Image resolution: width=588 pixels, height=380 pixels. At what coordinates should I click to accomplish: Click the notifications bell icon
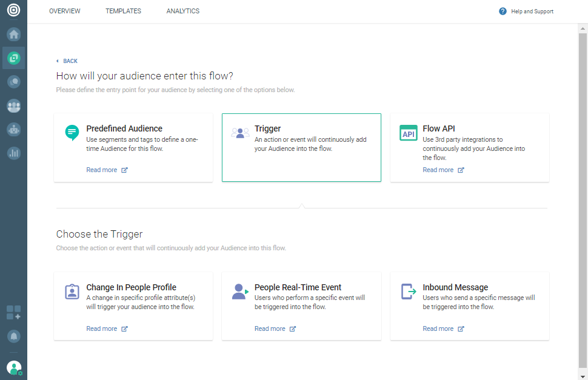point(13,336)
